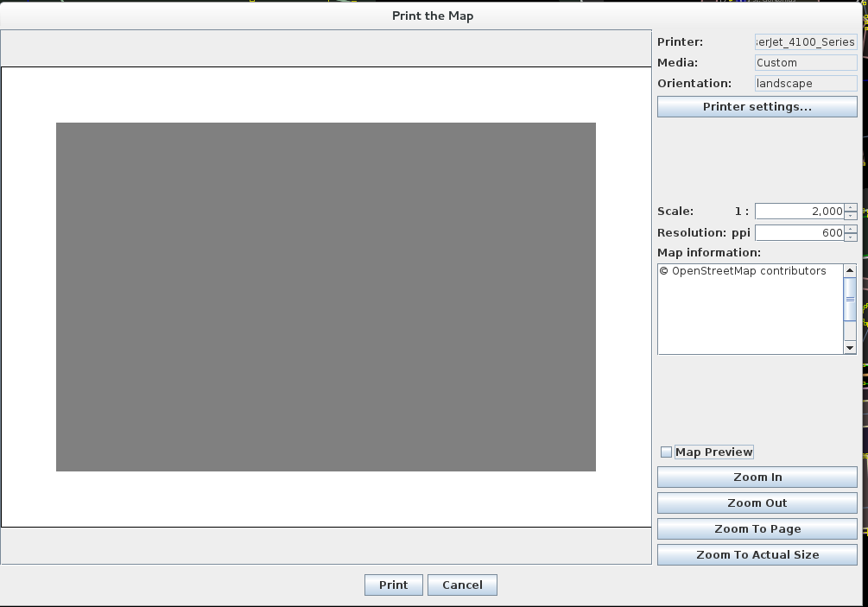Click the Map information text area
Image resolution: width=868 pixels, height=607 pixels.
(750, 309)
